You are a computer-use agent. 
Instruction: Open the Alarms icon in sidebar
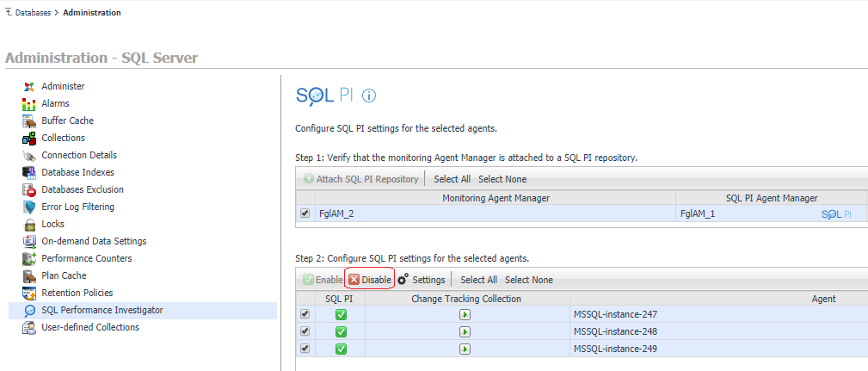(x=28, y=103)
